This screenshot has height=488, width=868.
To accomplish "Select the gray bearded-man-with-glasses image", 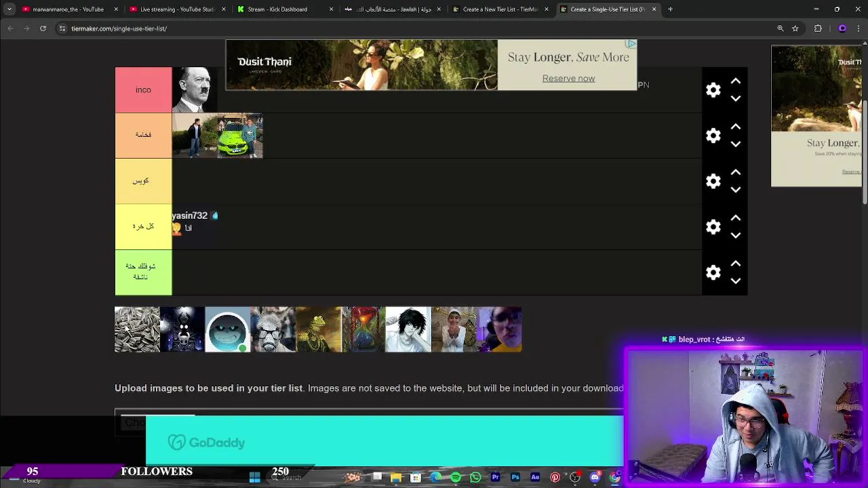I will tap(273, 329).
